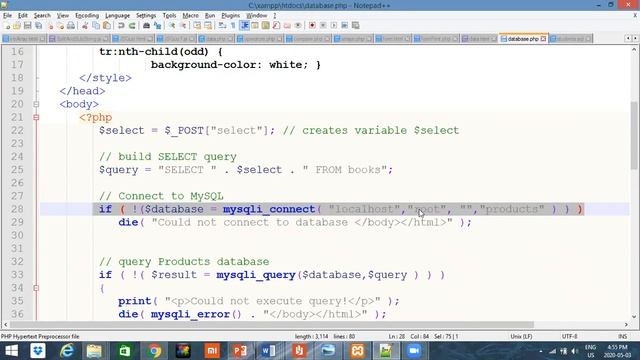
Task: Open the User Defined Language icon
Action: coord(255,26)
